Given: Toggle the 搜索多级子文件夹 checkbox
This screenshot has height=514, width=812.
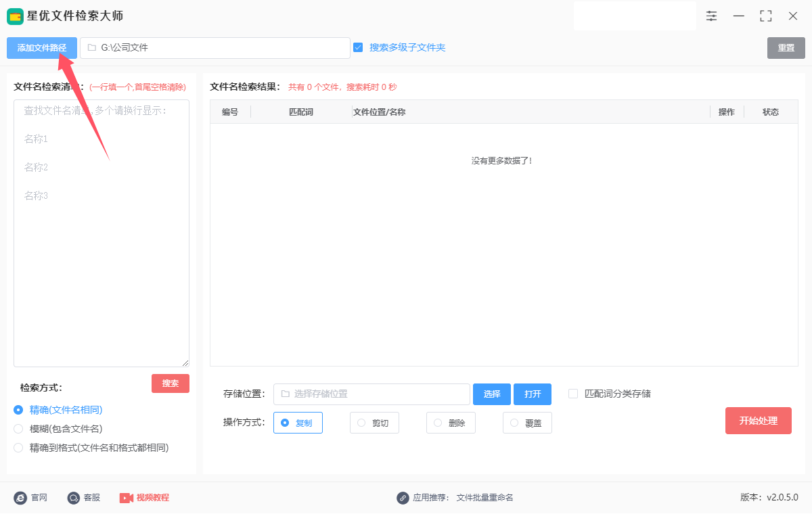Looking at the screenshot, I should pos(358,47).
